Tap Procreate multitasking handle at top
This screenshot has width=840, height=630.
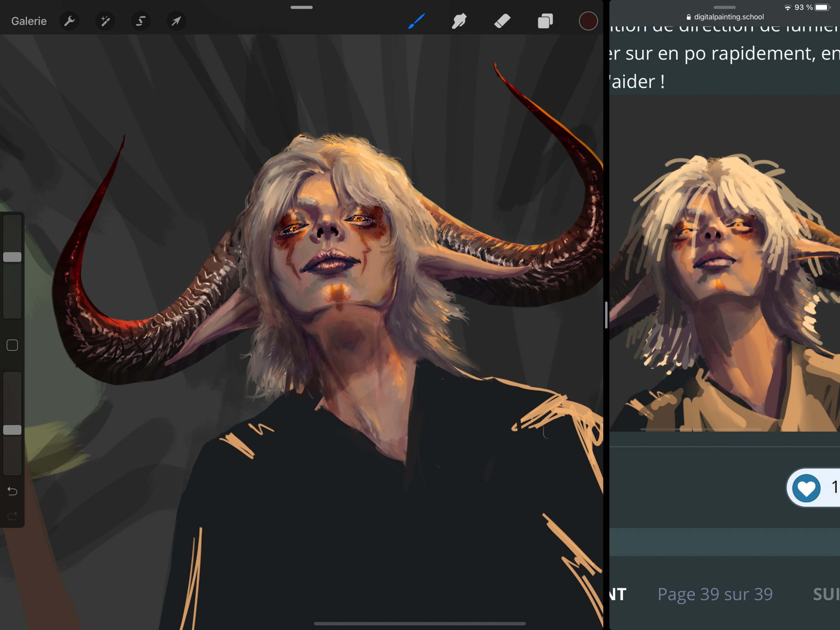point(301,7)
